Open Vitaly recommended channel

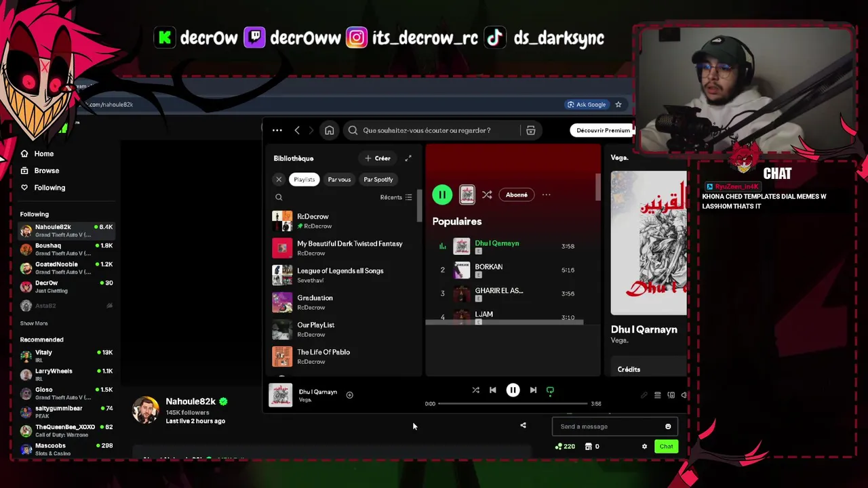[x=66, y=356]
